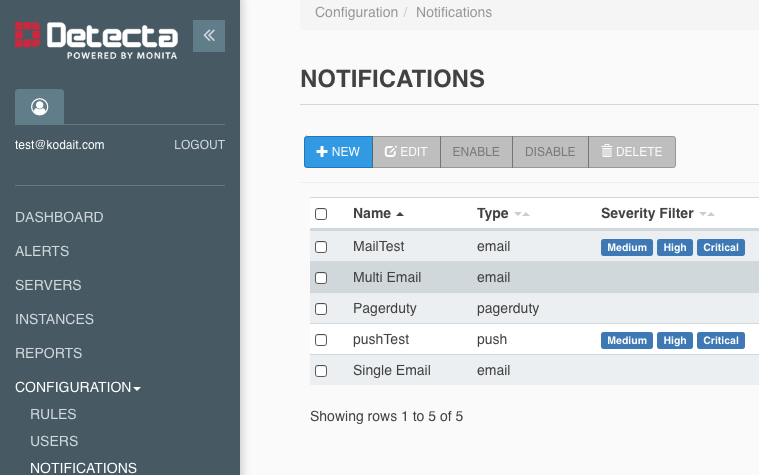Select the Pagerduty row checkbox
This screenshot has width=759, height=475.
pyautogui.click(x=321, y=309)
